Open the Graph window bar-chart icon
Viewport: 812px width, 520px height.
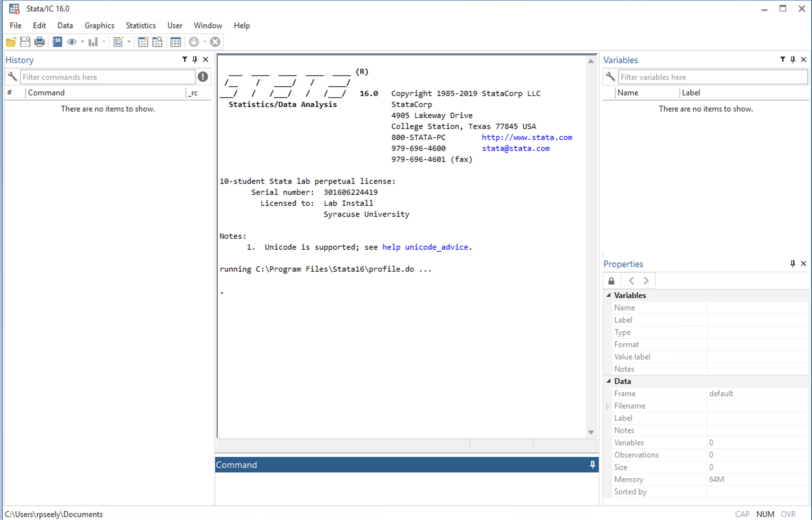pyautogui.click(x=93, y=42)
